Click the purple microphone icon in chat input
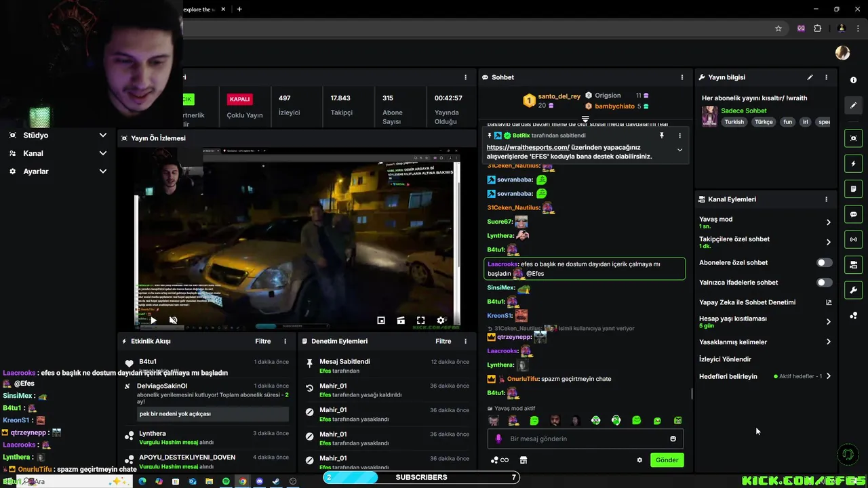 (498, 439)
